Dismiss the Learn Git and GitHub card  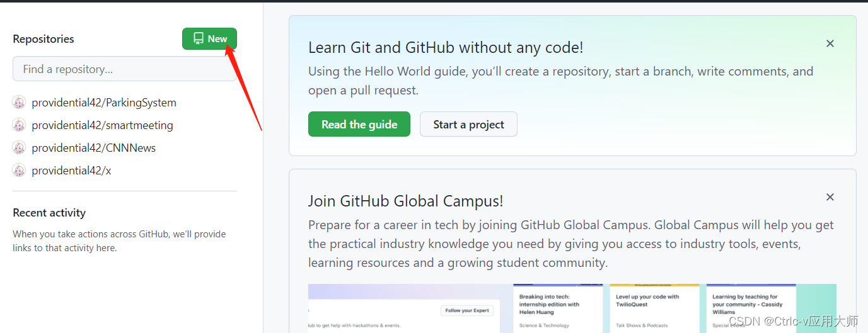830,43
